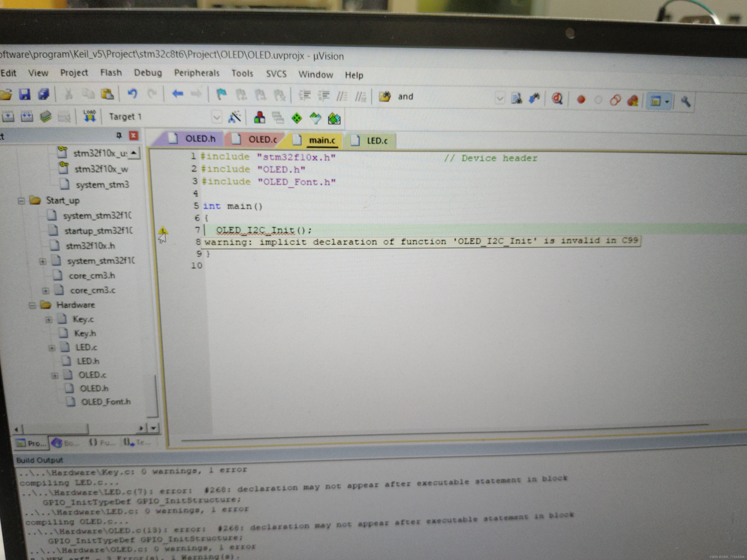747x560 pixels.
Task: Collapse the Hardware folder
Action: click(x=32, y=305)
